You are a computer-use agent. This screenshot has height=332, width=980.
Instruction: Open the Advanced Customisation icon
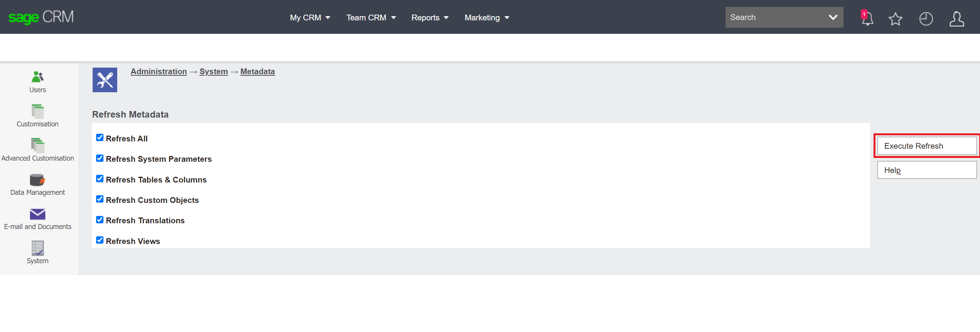[x=38, y=145]
